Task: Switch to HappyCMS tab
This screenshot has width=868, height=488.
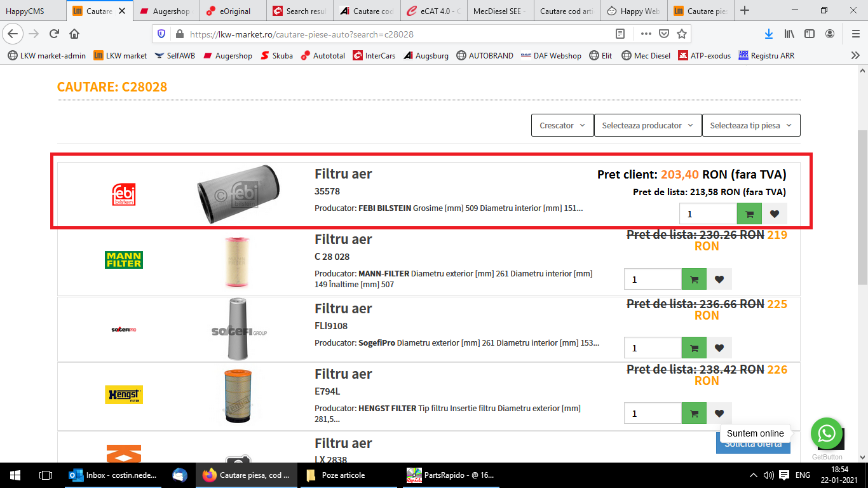Action: [33, 11]
